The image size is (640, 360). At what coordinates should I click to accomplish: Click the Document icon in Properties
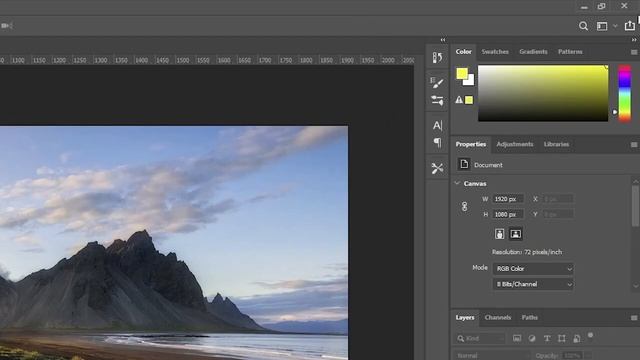point(464,164)
